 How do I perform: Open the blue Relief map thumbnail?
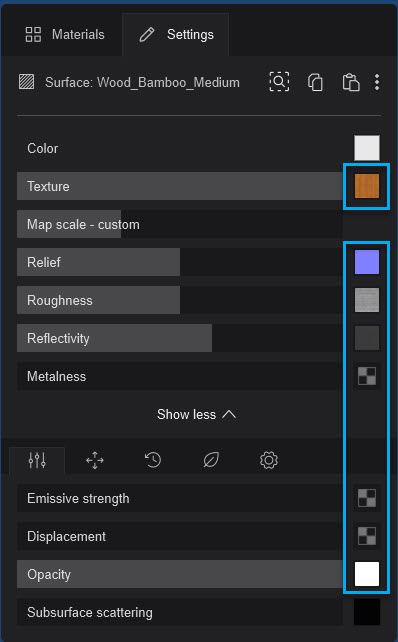click(367, 262)
